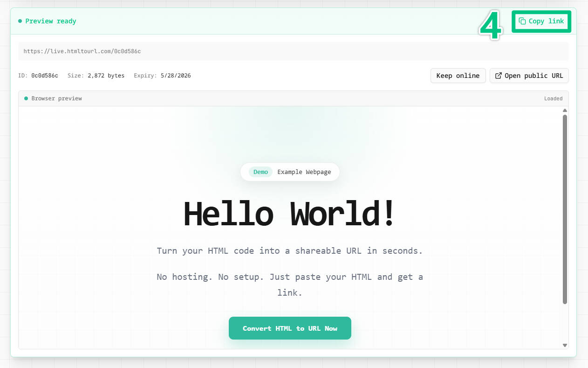Click the shareable URL in seconds sentence
This screenshot has height=368, width=588.
290,250
